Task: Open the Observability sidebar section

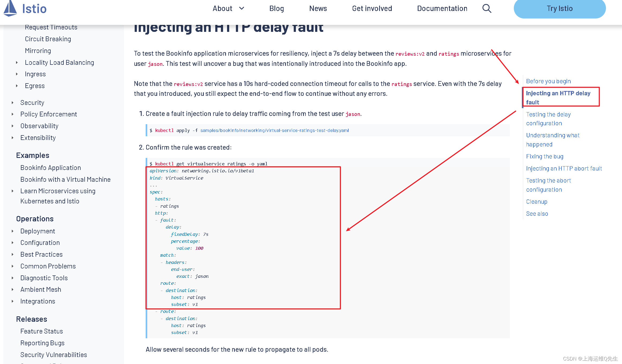Action: (x=39, y=126)
